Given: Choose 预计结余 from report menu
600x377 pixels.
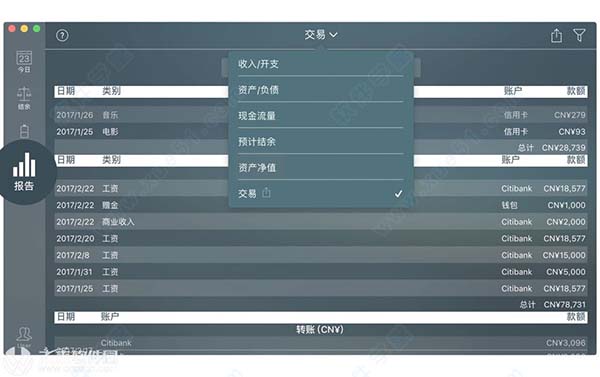Looking at the screenshot, I should click(x=321, y=142).
